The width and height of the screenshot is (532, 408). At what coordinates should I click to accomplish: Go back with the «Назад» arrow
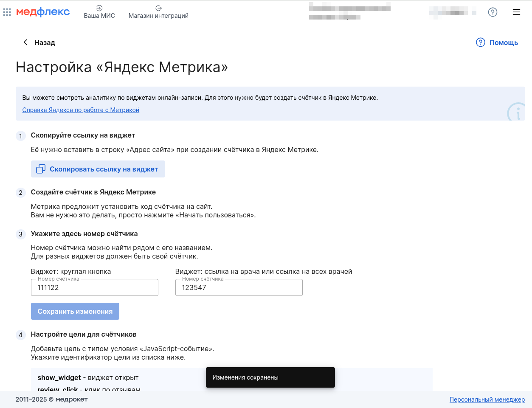pyautogui.click(x=25, y=42)
